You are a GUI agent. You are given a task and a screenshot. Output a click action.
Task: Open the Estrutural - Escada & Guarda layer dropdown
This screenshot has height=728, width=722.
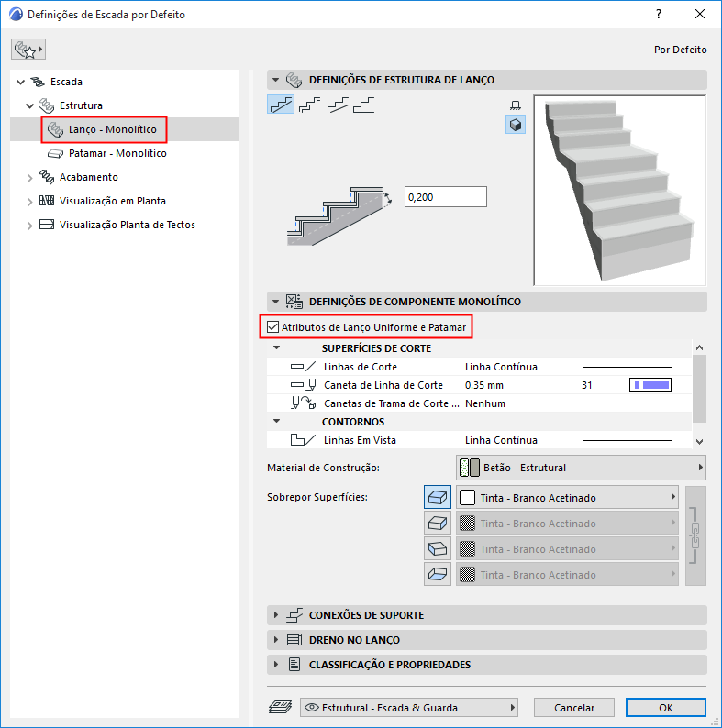pyautogui.click(x=409, y=708)
